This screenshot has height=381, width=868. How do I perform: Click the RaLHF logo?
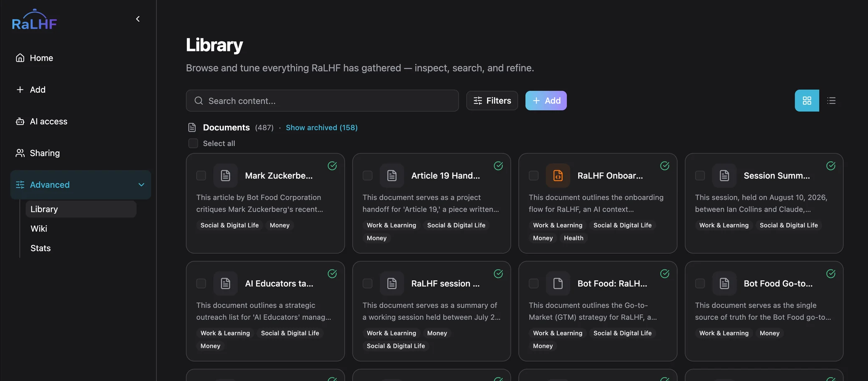[34, 20]
